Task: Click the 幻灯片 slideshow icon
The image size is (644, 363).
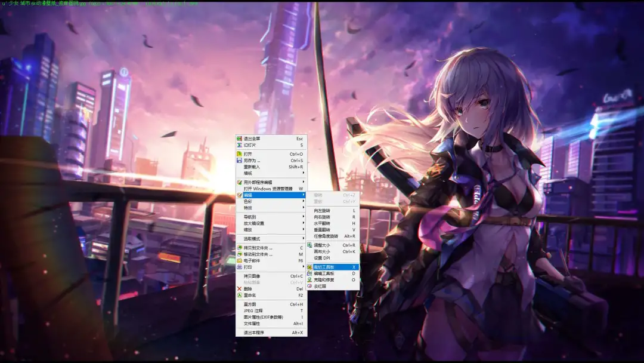Action: click(x=239, y=145)
